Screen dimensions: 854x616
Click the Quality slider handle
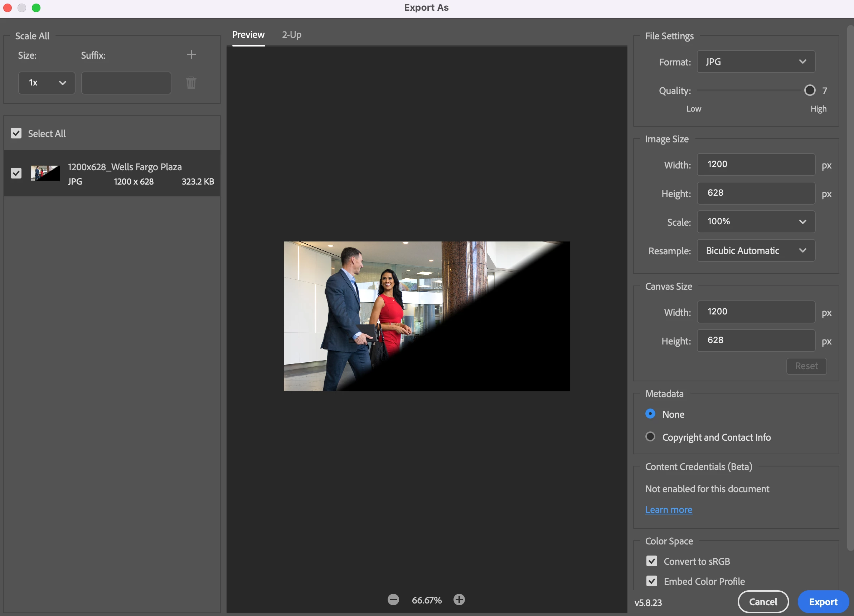click(x=810, y=90)
